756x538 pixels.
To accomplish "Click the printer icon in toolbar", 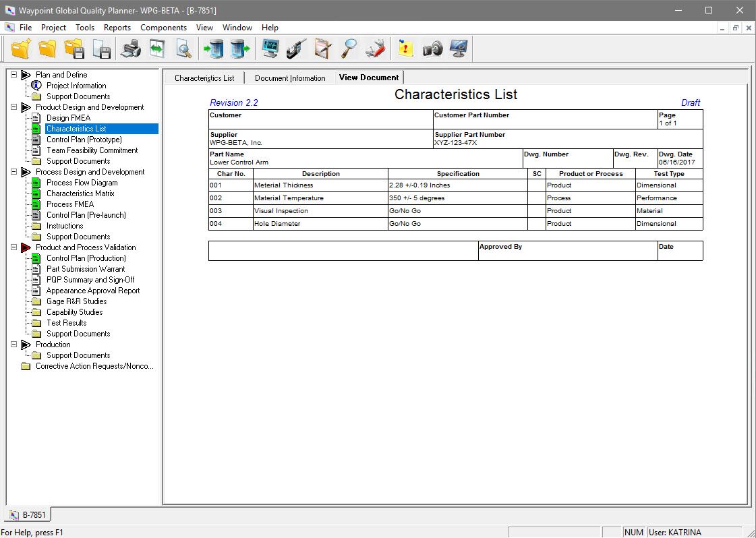I will (x=130, y=49).
